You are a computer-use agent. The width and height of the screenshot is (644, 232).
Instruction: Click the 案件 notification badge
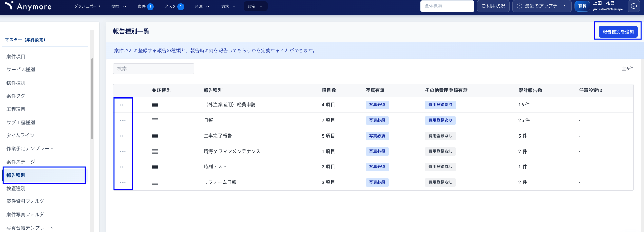pyautogui.click(x=150, y=6)
